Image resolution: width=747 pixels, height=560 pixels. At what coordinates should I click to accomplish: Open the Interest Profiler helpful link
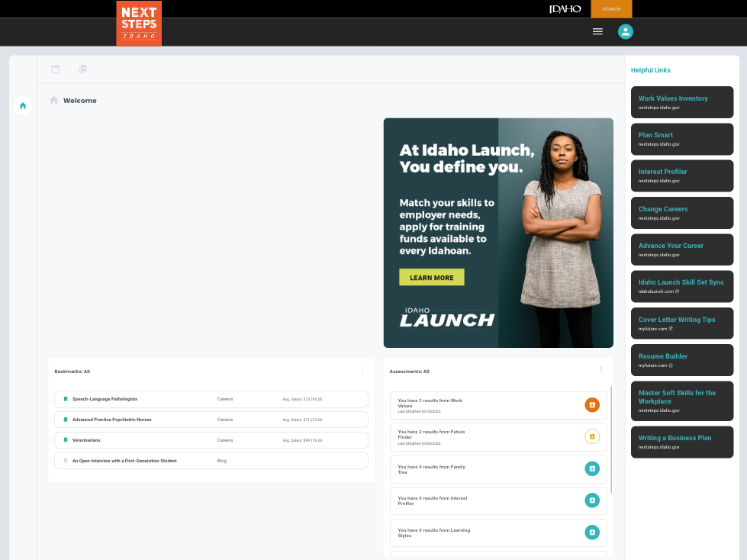682,175
